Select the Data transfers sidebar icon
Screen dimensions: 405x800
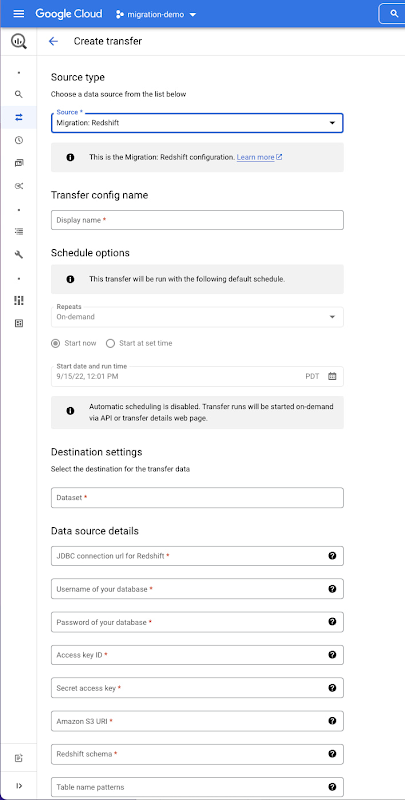click(19, 117)
